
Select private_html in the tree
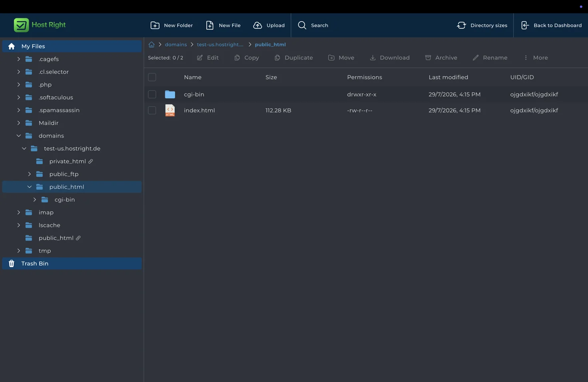tap(68, 161)
